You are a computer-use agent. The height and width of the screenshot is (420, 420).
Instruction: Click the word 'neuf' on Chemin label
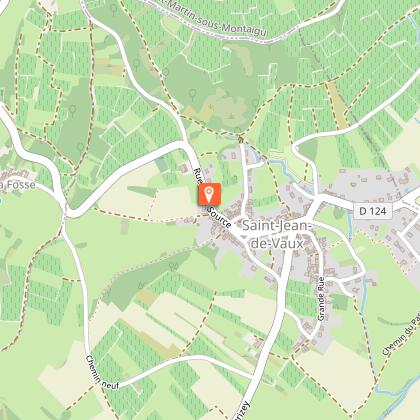point(110,384)
